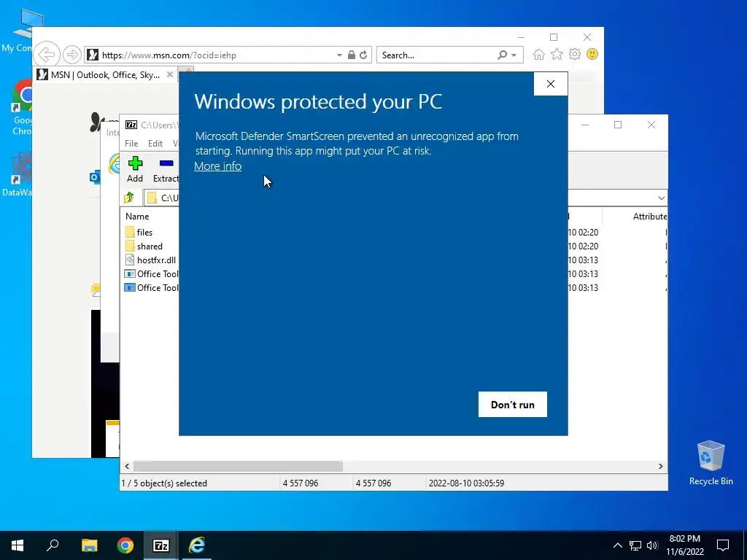Click the Attributes column header in 7-Zip
Image resolution: width=747 pixels, height=560 pixels.
(650, 216)
